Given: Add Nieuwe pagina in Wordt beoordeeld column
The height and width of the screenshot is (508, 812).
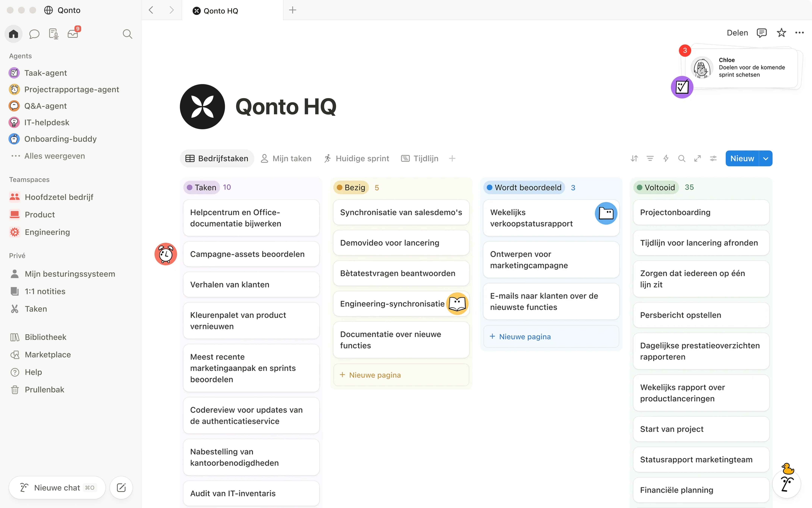Looking at the screenshot, I should [x=551, y=336].
